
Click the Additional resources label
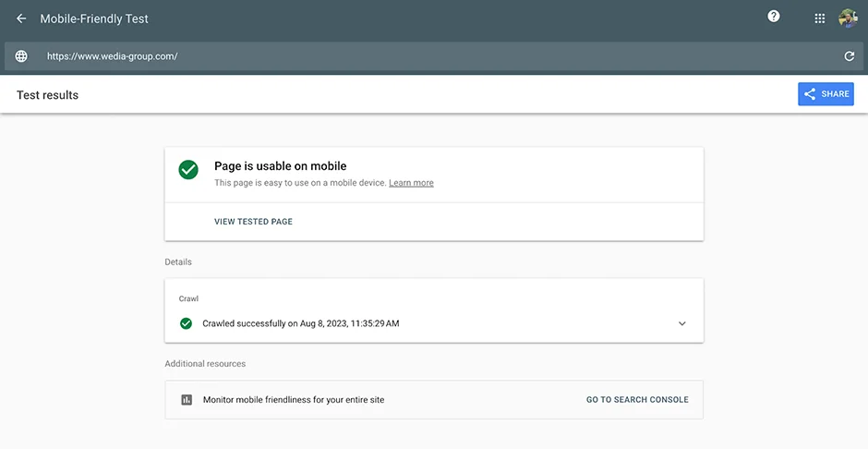[205, 364]
